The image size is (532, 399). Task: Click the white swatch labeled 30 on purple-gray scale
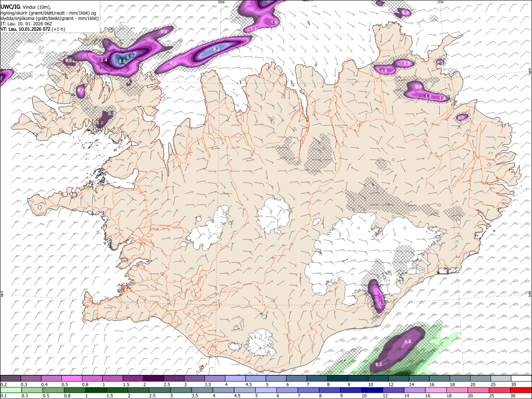pos(521,379)
